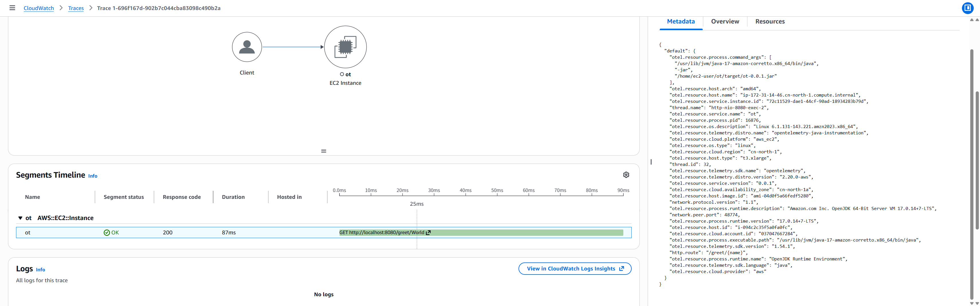Open Logs Info link
This screenshot has width=980, height=306.
tap(40, 269)
